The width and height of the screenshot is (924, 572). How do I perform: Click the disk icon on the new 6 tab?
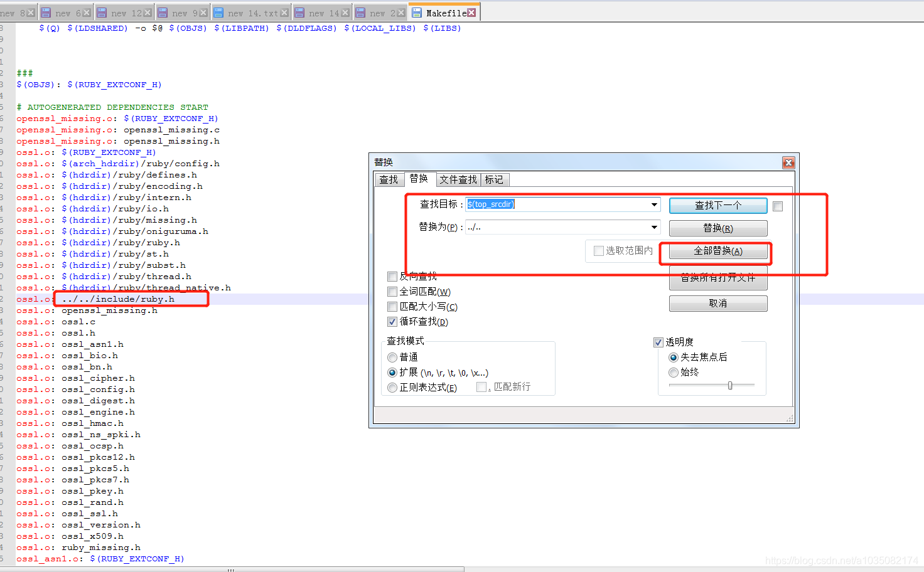[46, 13]
